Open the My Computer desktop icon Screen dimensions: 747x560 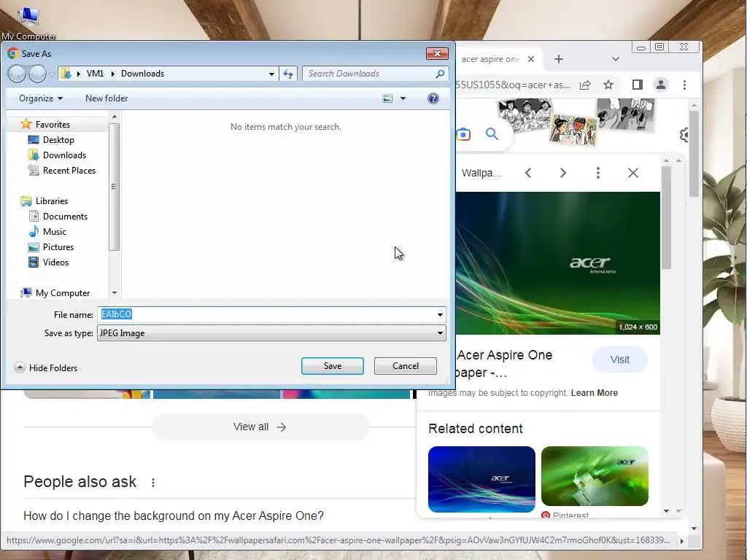[x=28, y=23]
